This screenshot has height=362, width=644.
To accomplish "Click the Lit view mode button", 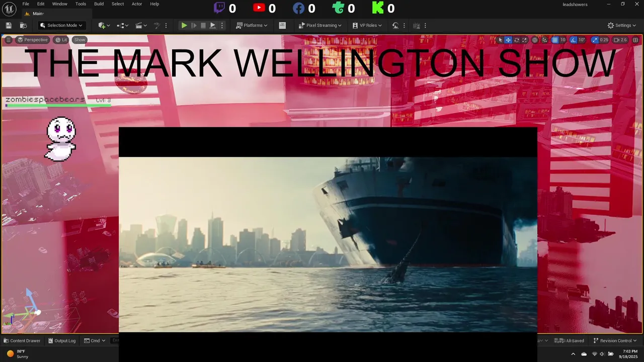I will [61, 40].
